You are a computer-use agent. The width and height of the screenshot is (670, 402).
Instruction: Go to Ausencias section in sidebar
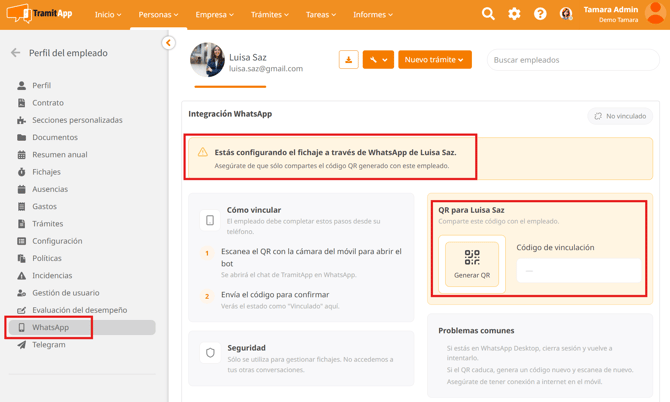click(x=50, y=189)
